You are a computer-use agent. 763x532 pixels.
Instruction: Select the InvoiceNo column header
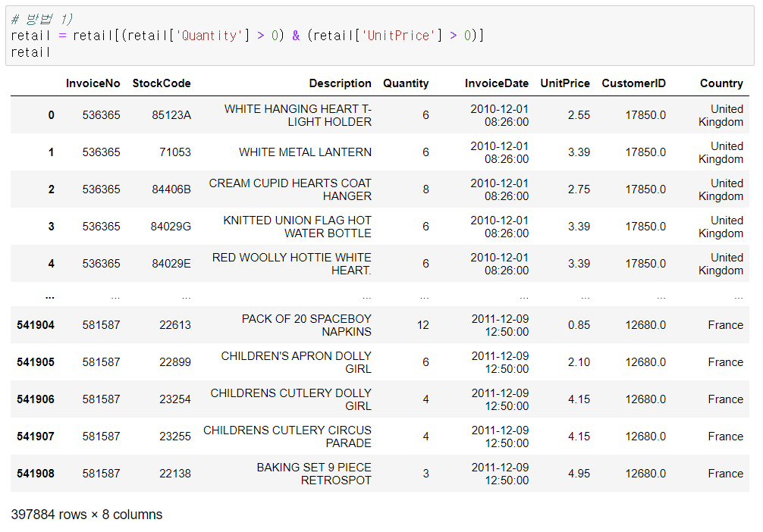93,83
